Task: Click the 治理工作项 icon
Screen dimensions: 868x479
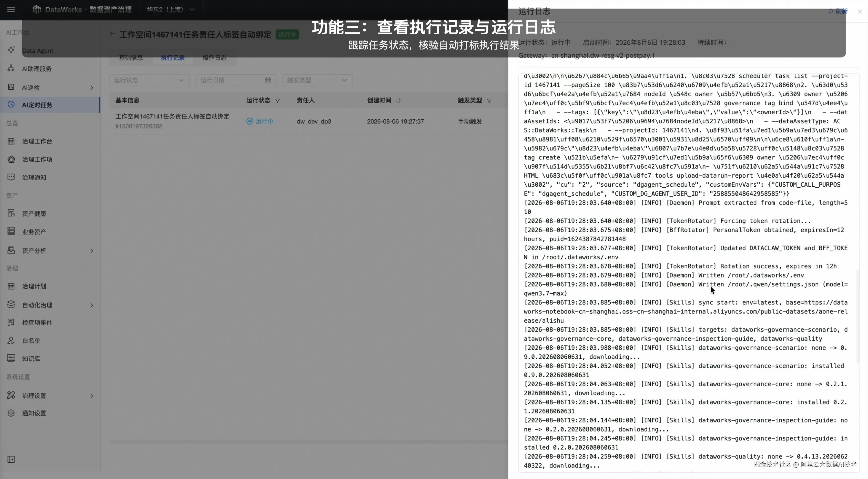Action: click(x=11, y=159)
